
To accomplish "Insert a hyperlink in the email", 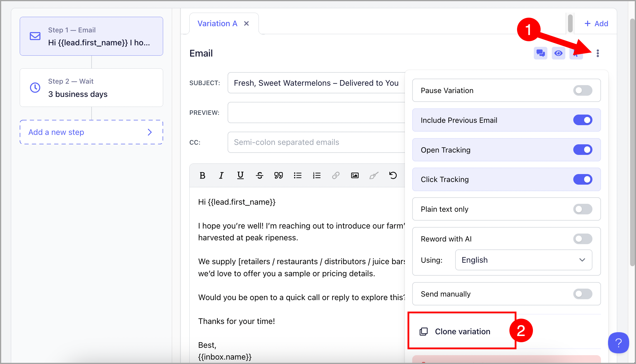I will pyautogui.click(x=336, y=176).
